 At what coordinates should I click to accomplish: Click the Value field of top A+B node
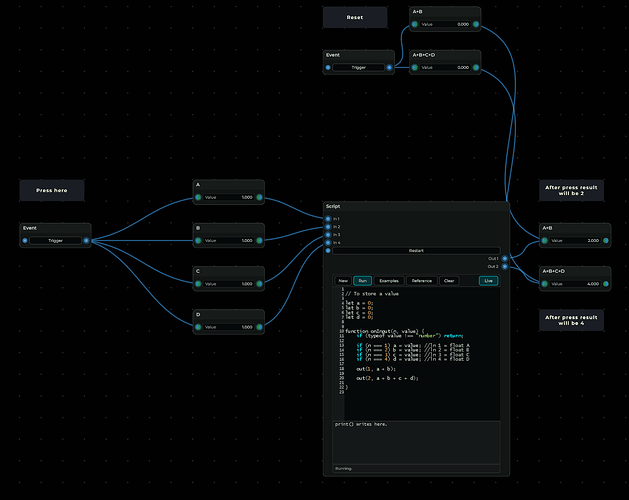445,24
